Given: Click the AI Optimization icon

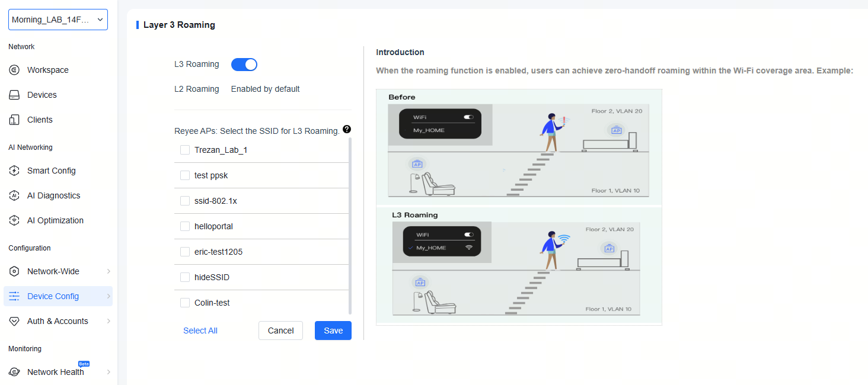Looking at the screenshot, I should (x=15, y=220).
